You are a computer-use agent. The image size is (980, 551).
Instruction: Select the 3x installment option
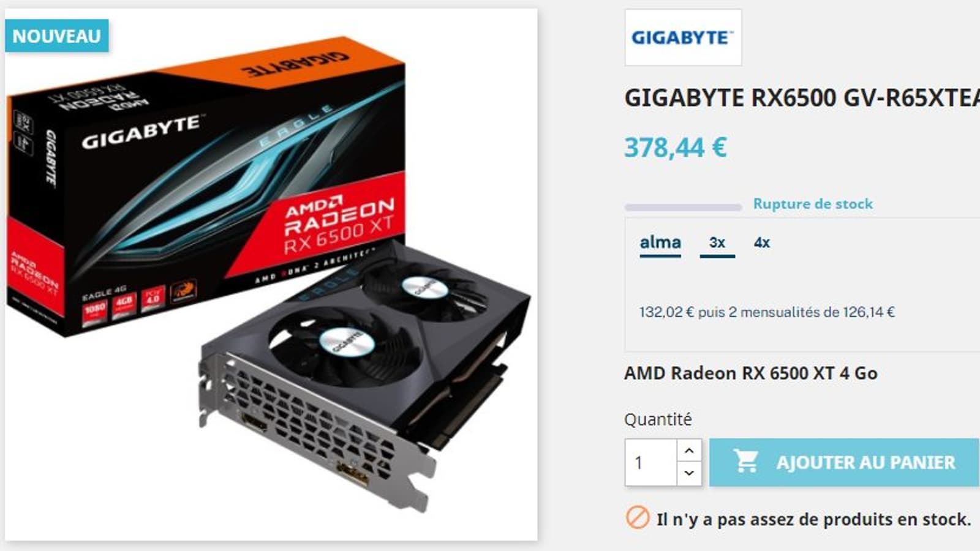717,243
